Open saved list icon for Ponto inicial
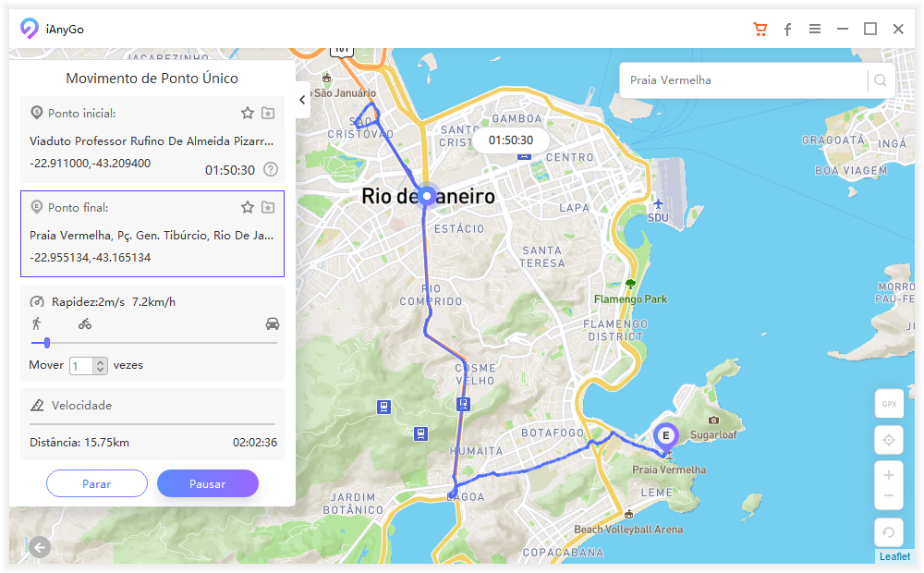This screenshot has height=573, width=924. pyautogui.click(x=268, y=113)
